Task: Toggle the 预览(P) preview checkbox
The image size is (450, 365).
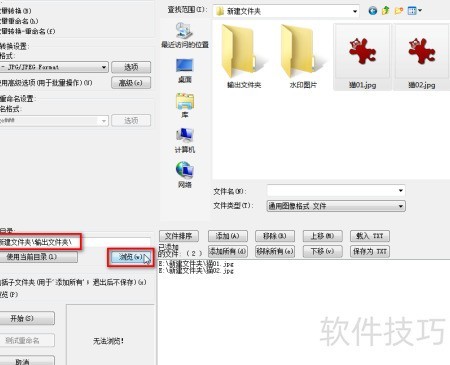Action: (x=9, y=295)
